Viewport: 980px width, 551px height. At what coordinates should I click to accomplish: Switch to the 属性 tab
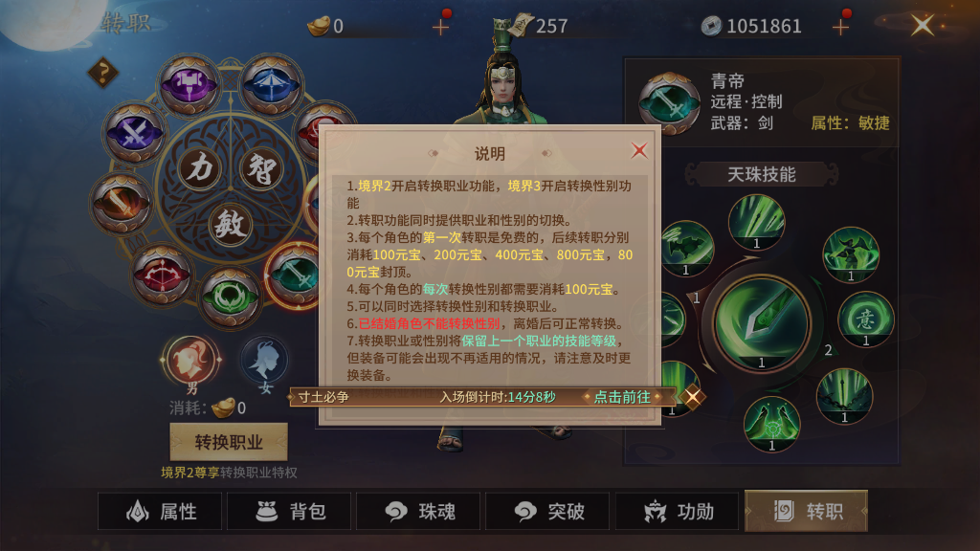point(160,511)
